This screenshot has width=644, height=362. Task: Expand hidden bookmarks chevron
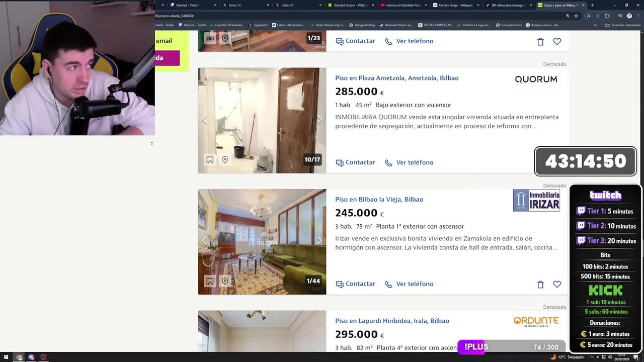pos(595,25)
